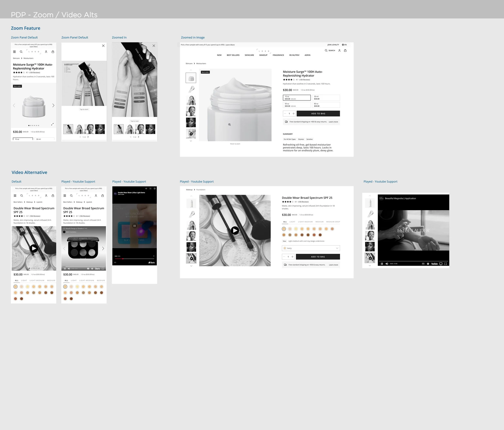Click the up chevron above the Beautiful Magnolia thumbnails

click(370, 196)
